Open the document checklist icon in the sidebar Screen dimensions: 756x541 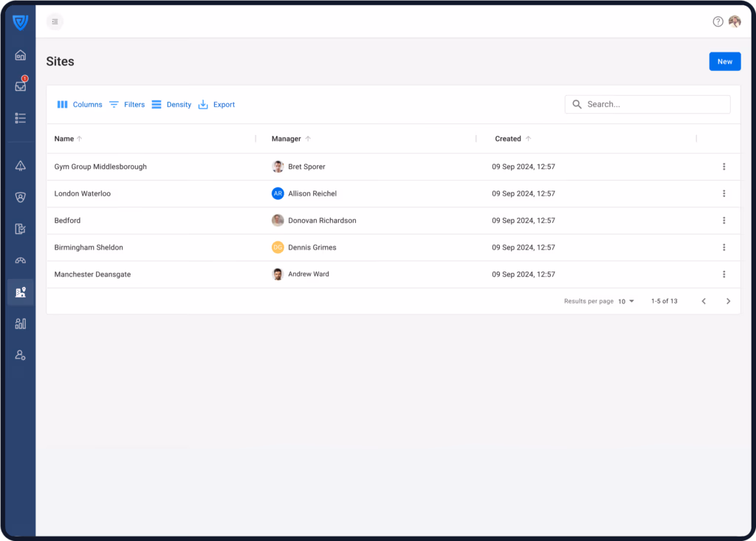click(x=20, y=229)
